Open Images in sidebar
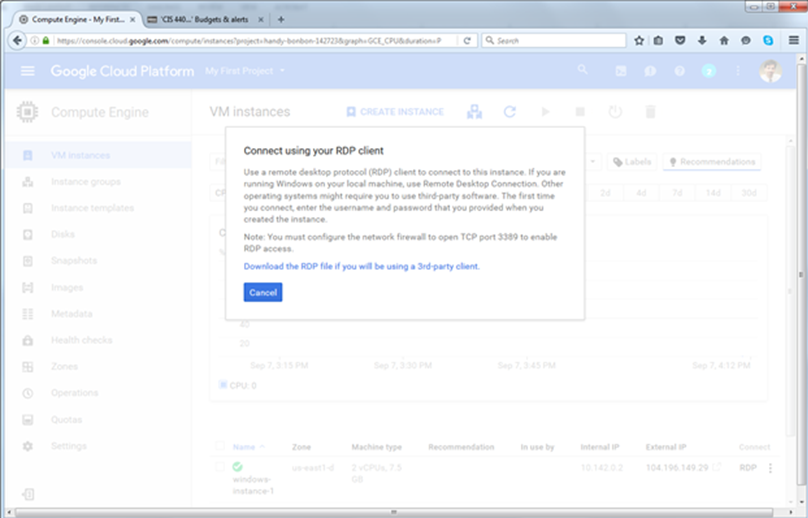 point(98,287)
